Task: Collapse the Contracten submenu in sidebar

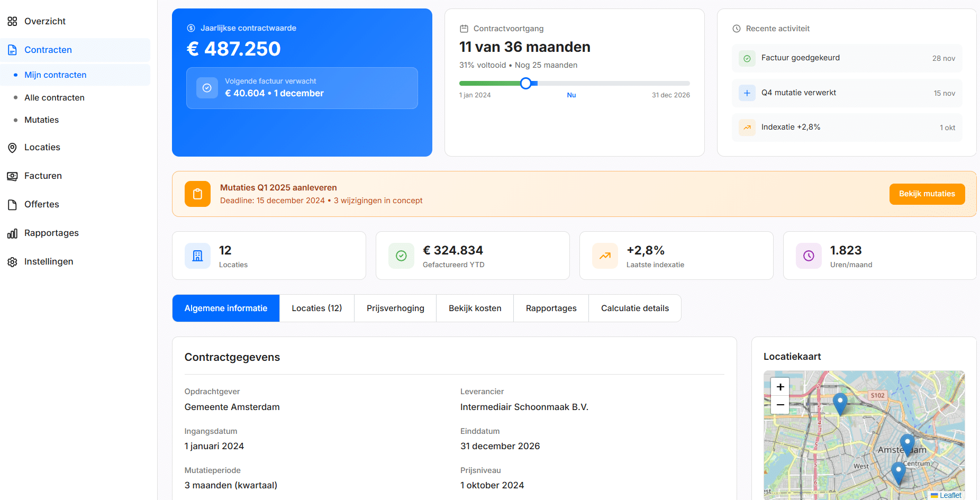Action: [x=48, y=50]
